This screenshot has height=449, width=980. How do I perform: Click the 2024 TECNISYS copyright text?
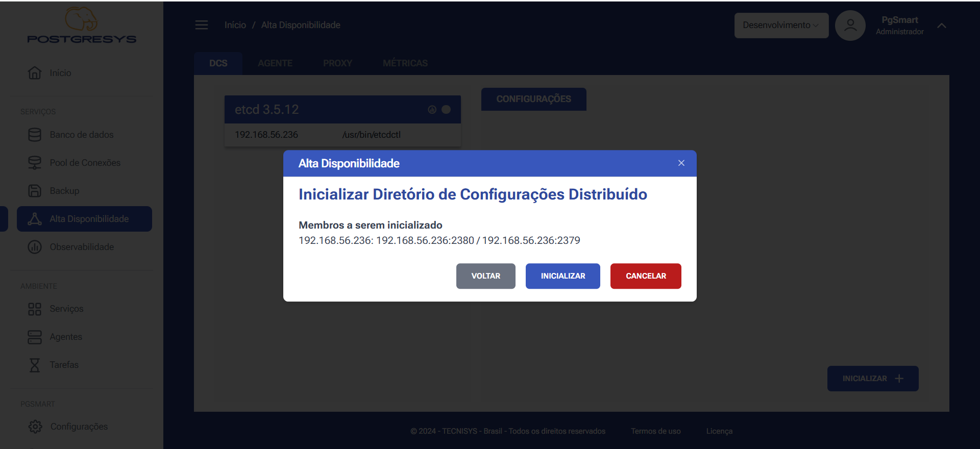pyautogui.click(x=508, y=431)
